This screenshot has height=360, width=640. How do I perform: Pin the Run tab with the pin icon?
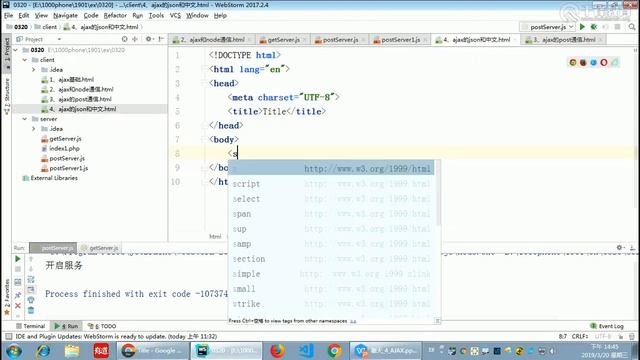[x=18, y=295]
